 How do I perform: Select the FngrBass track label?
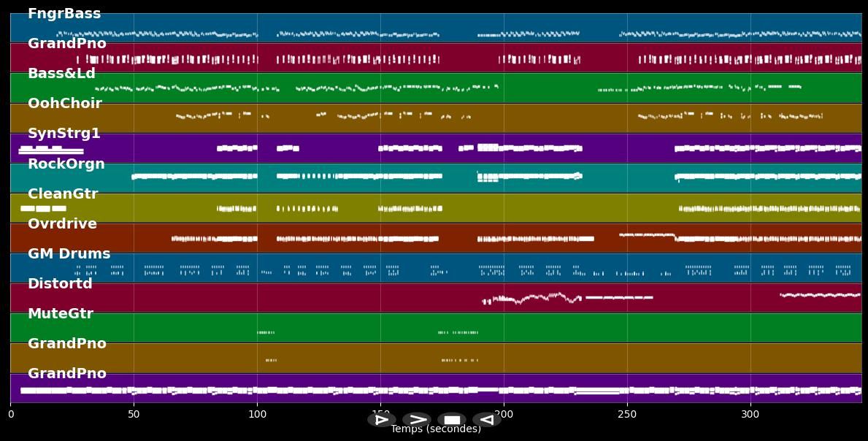(64, 14)
